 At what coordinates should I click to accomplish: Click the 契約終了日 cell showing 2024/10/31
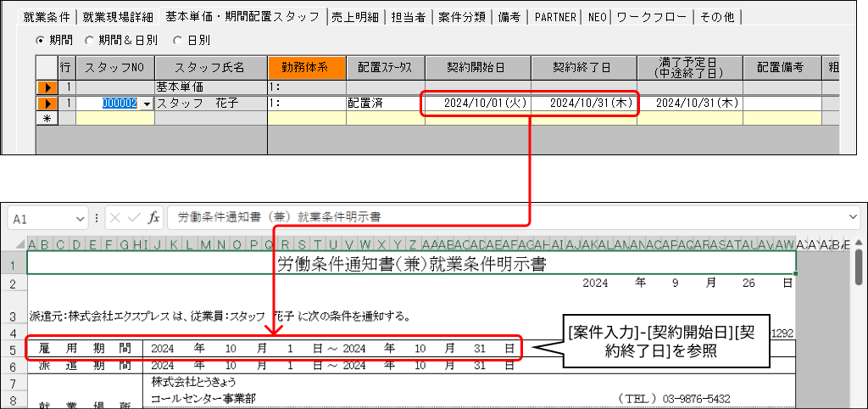[x=584, y=104]
